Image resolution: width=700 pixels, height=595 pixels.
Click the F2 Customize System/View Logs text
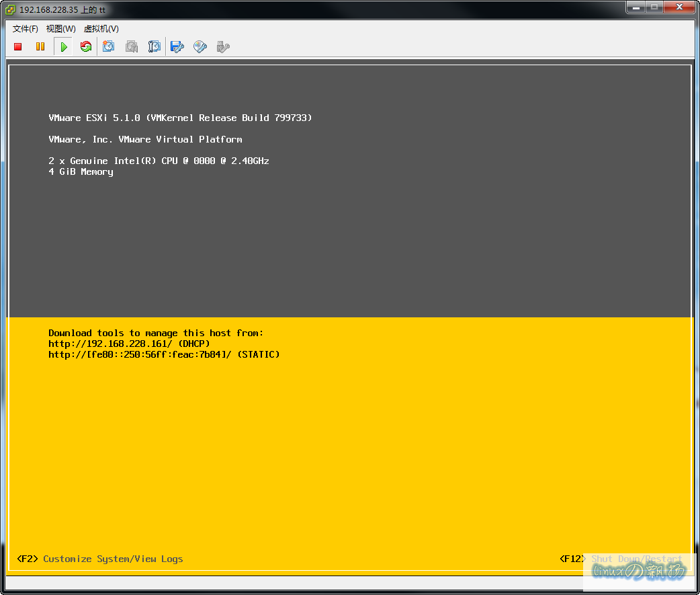click(100, 559)
